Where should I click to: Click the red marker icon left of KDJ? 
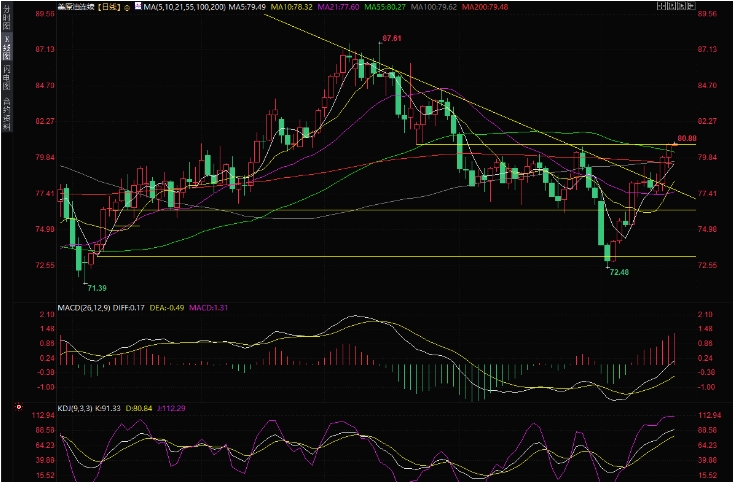(18, 408)
